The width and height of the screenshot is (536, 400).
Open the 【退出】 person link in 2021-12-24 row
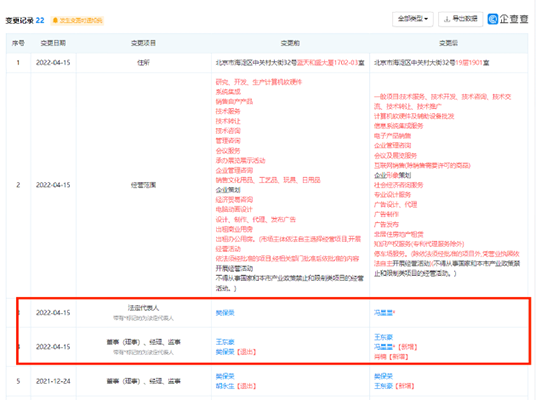(x=225, y=386)
